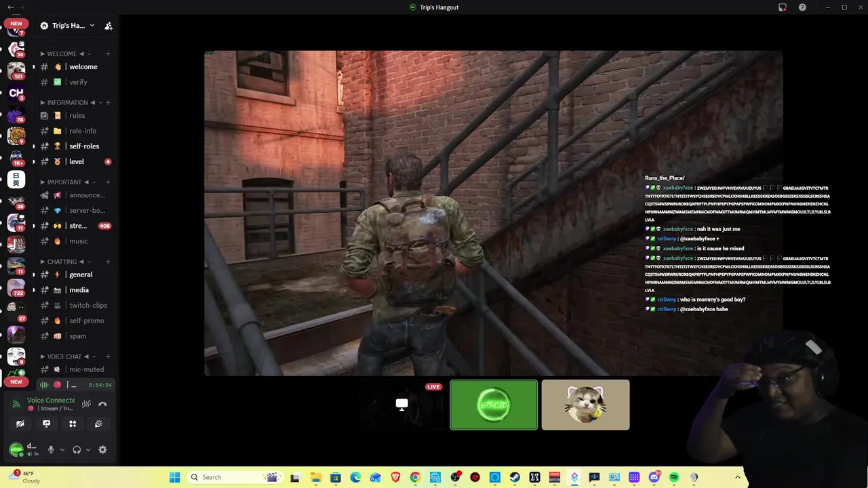Open the soundboard icon in voice panel
Screen dimensions: 868x488
tap(98, 424)
